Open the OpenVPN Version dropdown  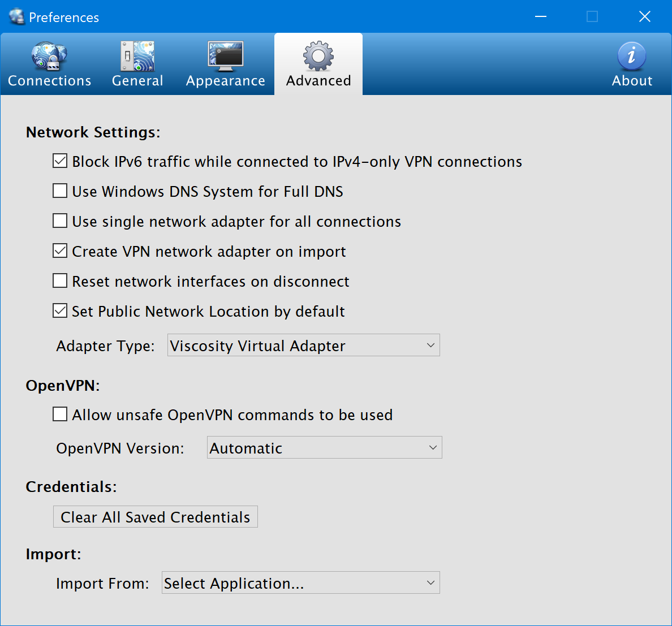click(x=324, y=448)
